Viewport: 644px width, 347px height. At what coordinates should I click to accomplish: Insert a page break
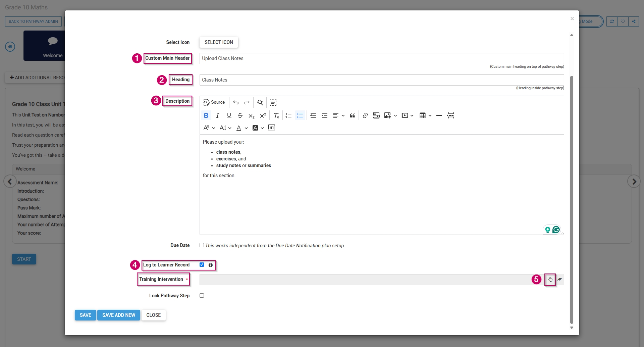(x=450, y=115)
